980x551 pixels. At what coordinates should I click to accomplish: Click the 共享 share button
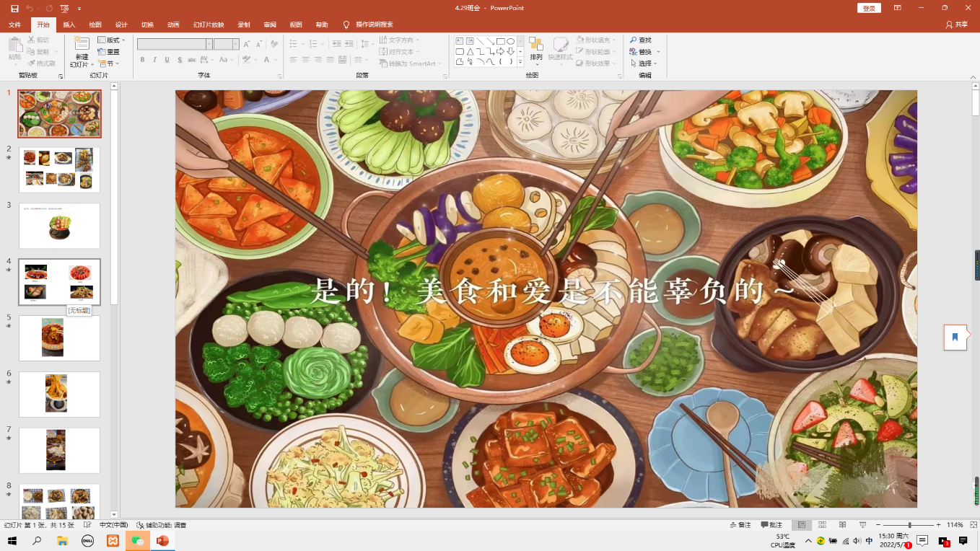[956, 25]
